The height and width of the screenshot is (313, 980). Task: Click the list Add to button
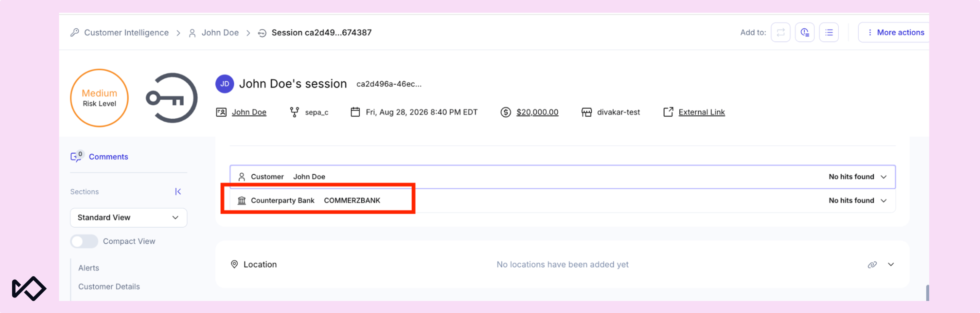point(829,32)
